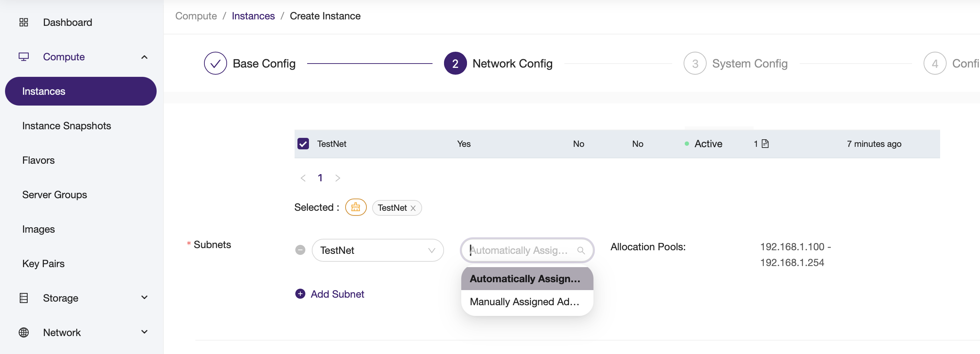This screenshot has height=354, width=980.
Task: Click the Create Instance breadcrumb text
Action: 325,16
